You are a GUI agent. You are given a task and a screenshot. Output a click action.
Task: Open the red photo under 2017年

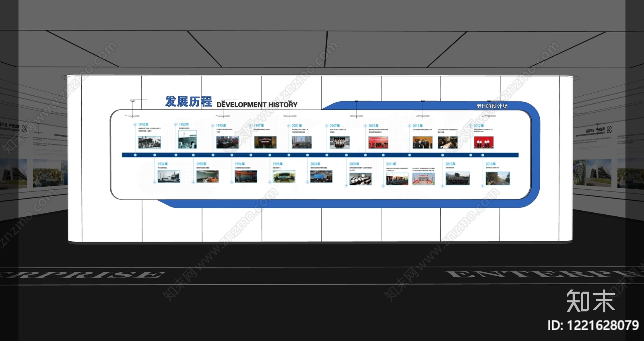pos(484,142)
